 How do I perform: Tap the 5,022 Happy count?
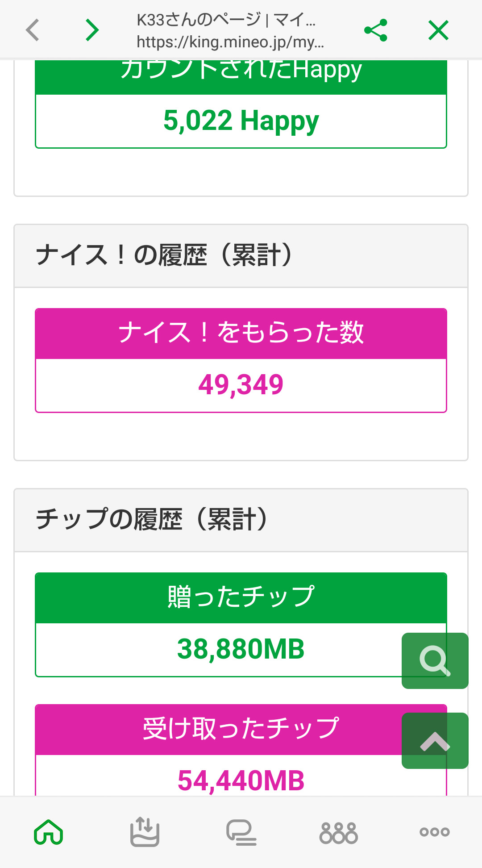(x=241, y=121)
